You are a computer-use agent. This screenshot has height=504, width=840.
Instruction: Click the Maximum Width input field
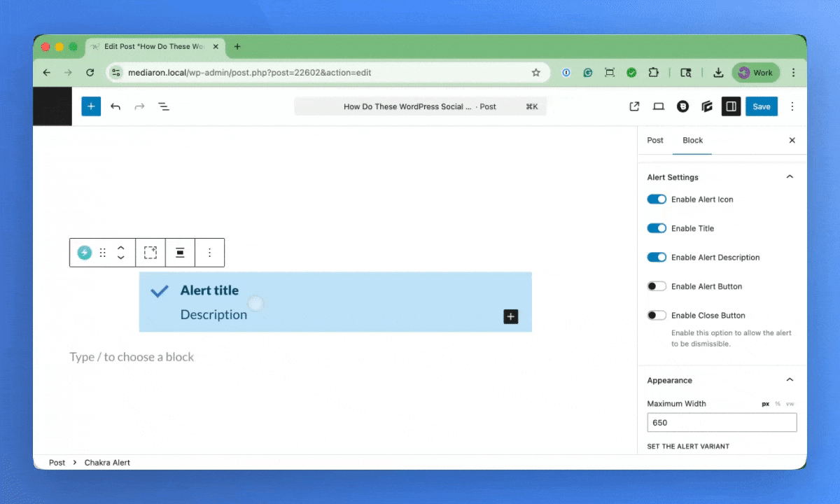(722, 423)
